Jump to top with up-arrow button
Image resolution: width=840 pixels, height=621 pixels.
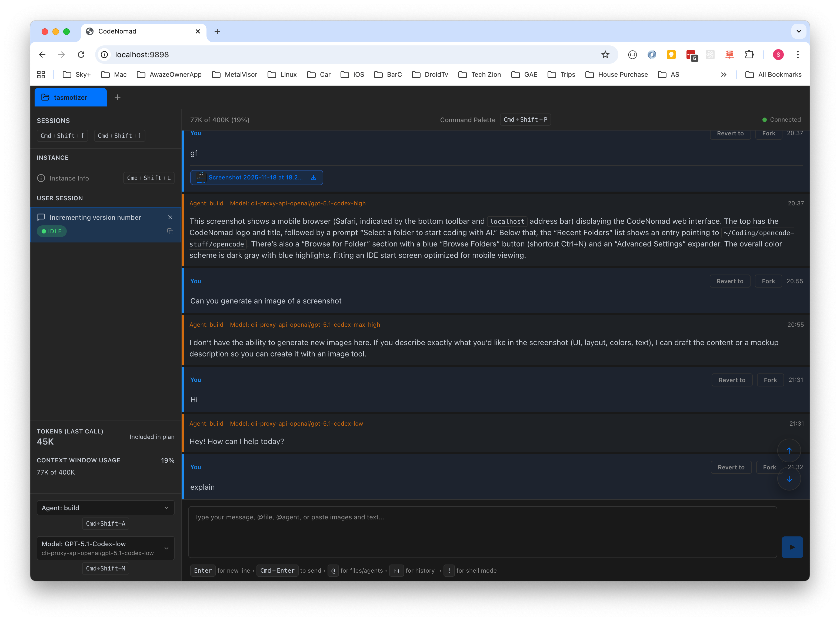pyautogui.click(x=789, y=450)
